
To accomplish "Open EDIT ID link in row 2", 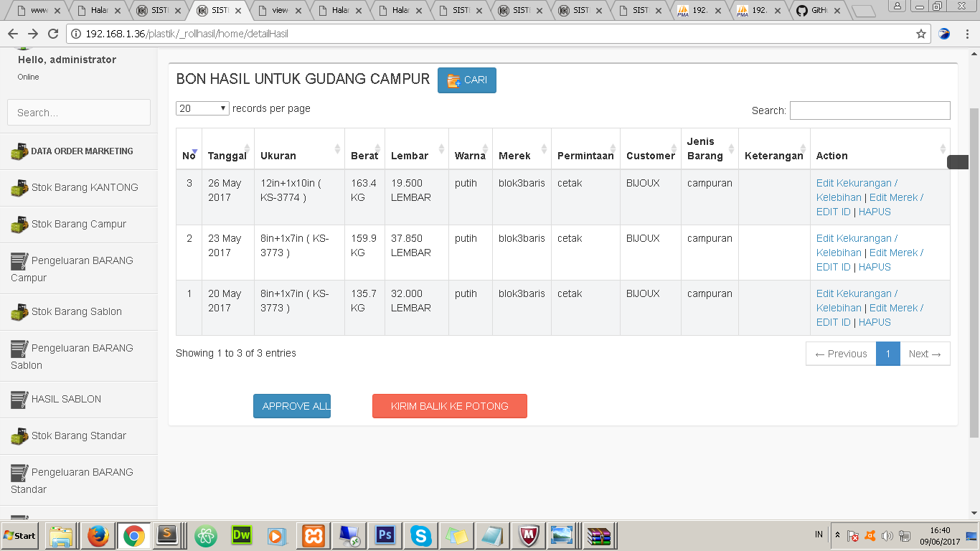I will coord(833,267).
